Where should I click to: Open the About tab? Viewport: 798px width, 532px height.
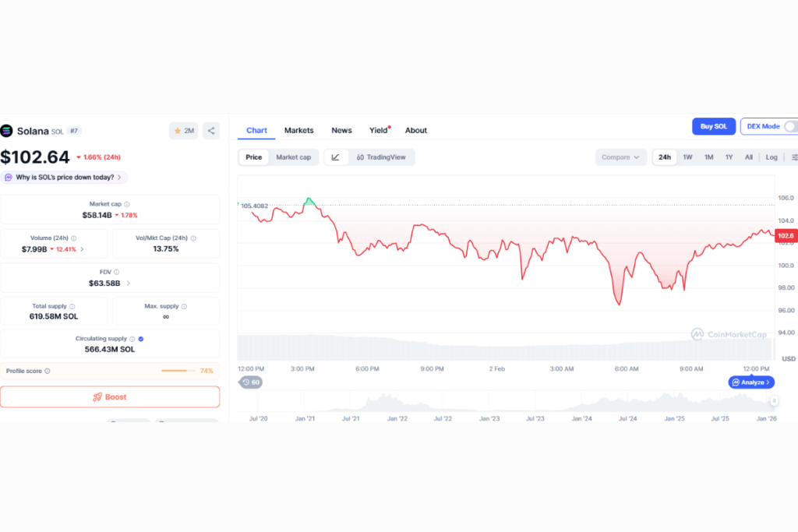(416, 130)
